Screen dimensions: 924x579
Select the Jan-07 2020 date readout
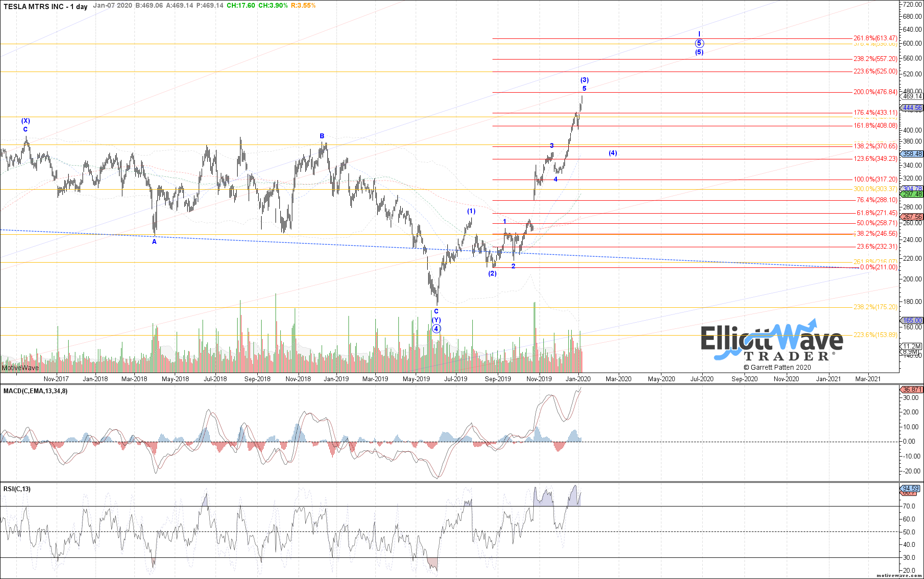pos(113,6)
